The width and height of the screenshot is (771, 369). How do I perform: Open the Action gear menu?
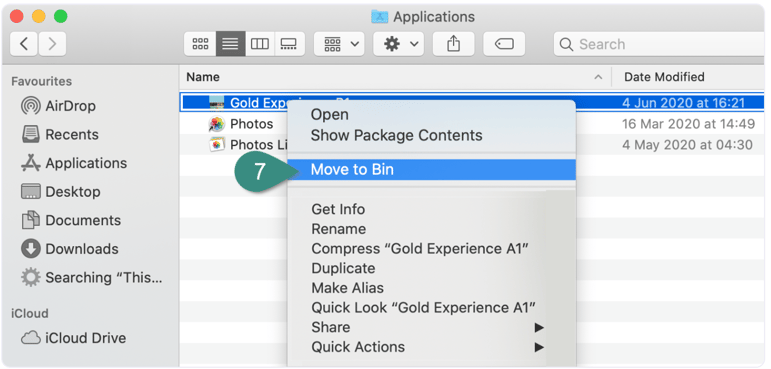pyautogui.click(x=398, y=44)
